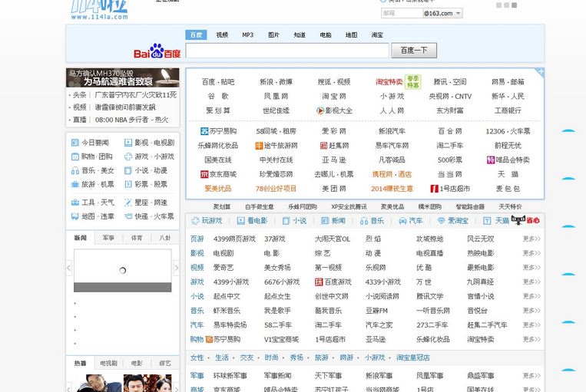Click the 百度游戏 red icon
Image resolution: width=586 pixels, height=392 pixels.
(319, 282)
